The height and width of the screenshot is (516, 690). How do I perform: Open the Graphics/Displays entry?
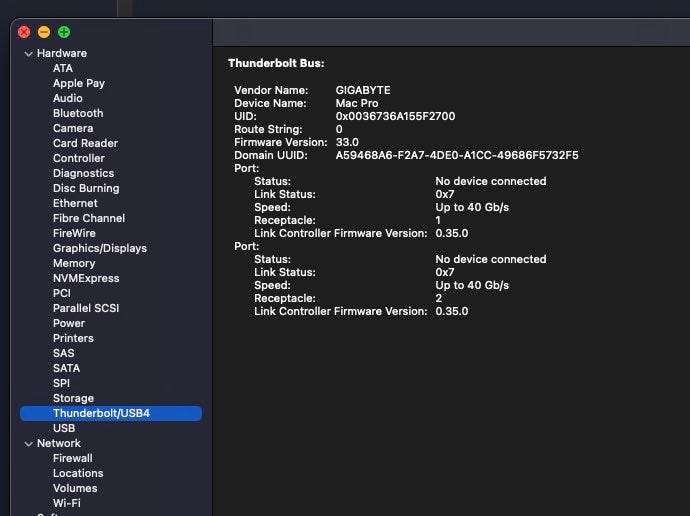(x=99, y=248)
